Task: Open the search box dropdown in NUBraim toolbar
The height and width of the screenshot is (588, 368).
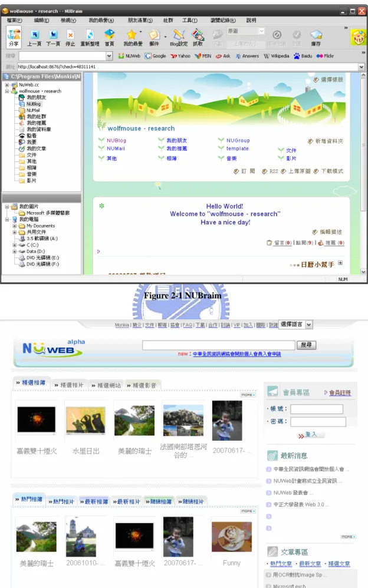Action: pyautogui.click(x=109, y=56)
